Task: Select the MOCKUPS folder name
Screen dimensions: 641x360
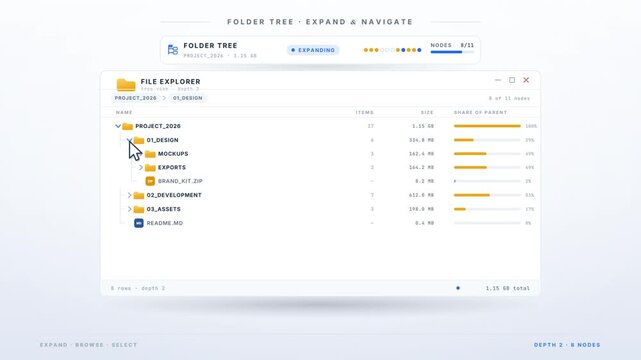Action: click(x=173, y=154)
